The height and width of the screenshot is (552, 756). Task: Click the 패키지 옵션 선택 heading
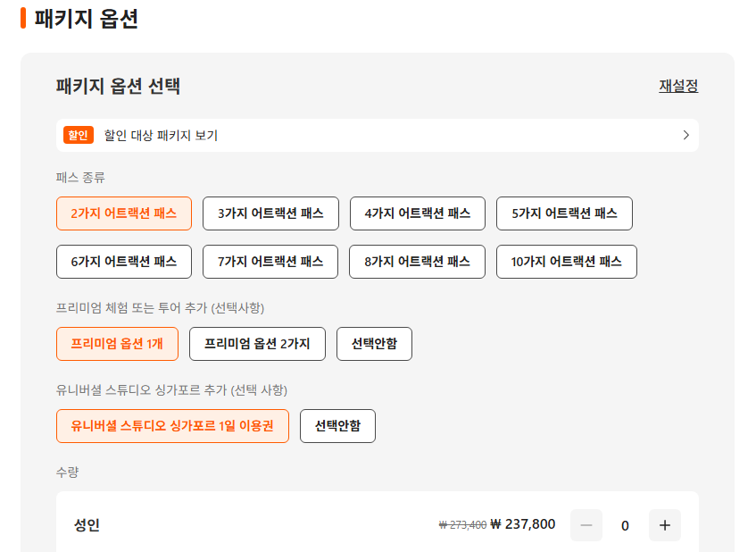click(x=118, y=87)
